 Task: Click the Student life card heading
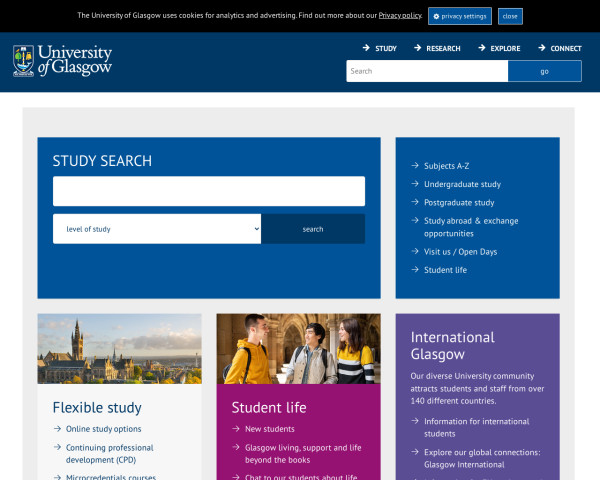269,407
